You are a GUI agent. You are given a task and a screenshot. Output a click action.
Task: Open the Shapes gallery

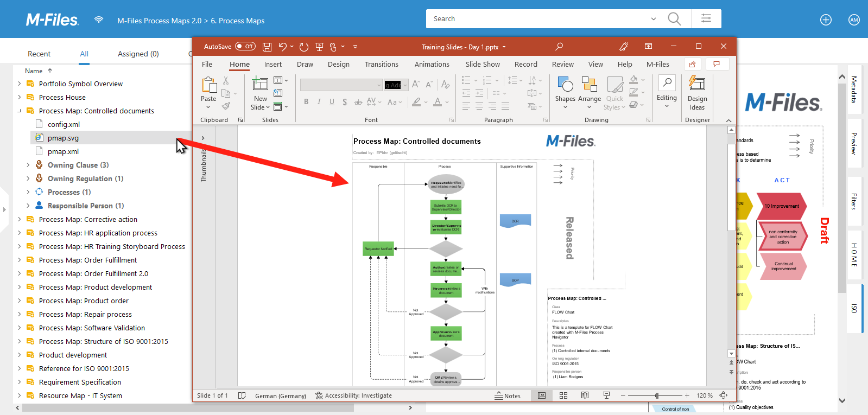coord(565,86)
